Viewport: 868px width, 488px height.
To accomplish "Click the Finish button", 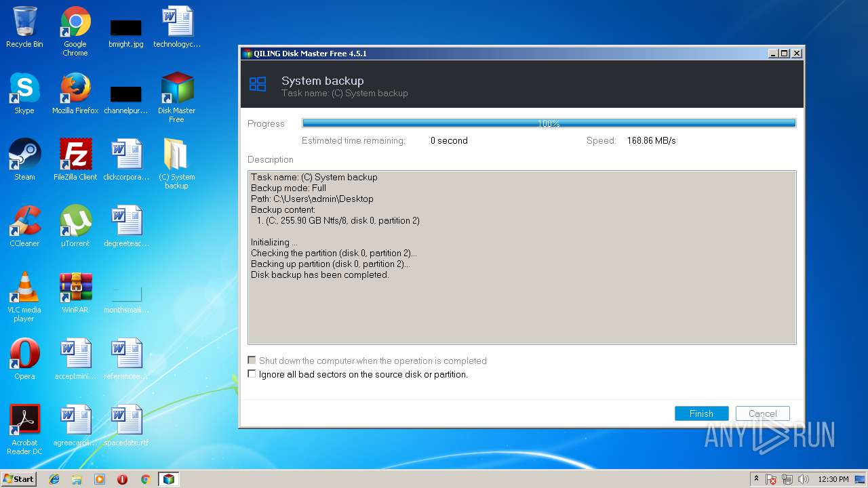I will (x=701, y=413).
